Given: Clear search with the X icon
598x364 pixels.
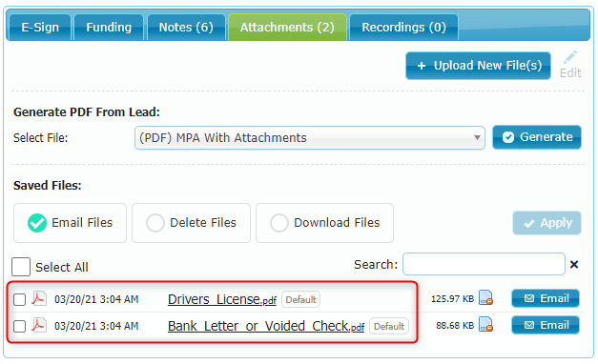Looking at the screenshot, I should point(574,264).
